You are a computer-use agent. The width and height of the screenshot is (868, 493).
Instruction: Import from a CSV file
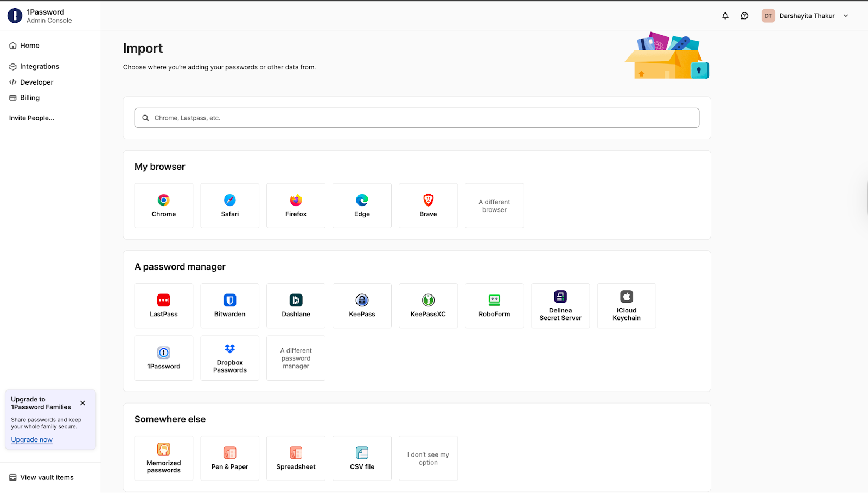coord(362,458)
